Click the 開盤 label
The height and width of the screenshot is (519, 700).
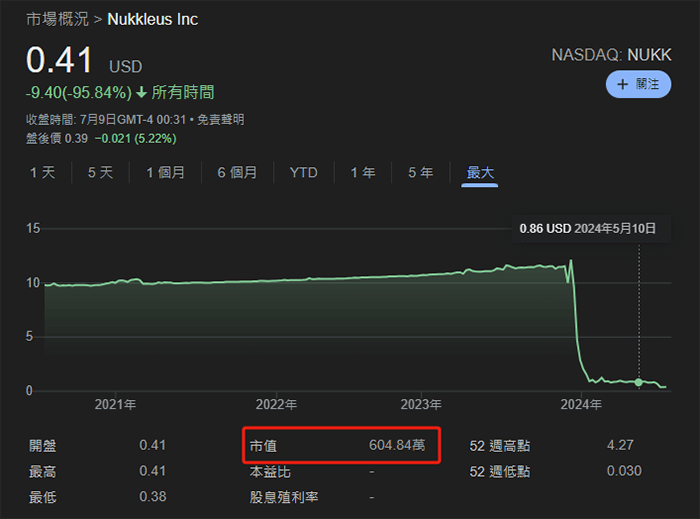pyautogui.click(x=42, y=445)
